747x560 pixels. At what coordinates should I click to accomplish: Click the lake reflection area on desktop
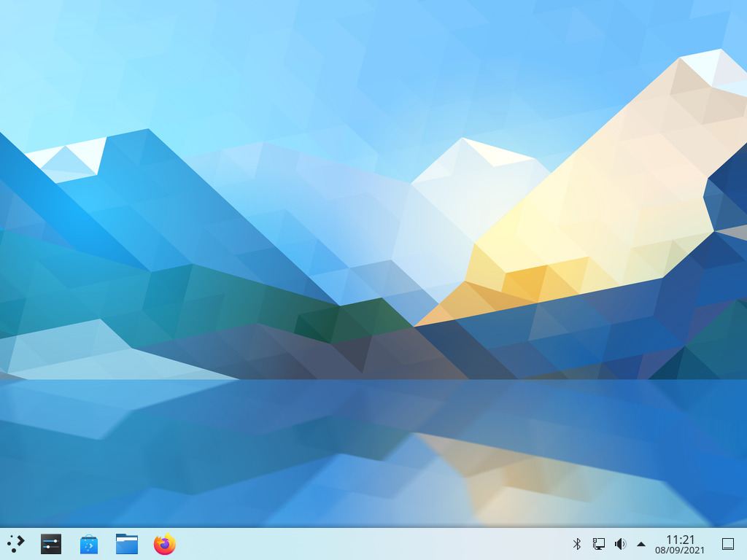pyautogui.click(x=371, y=452)
